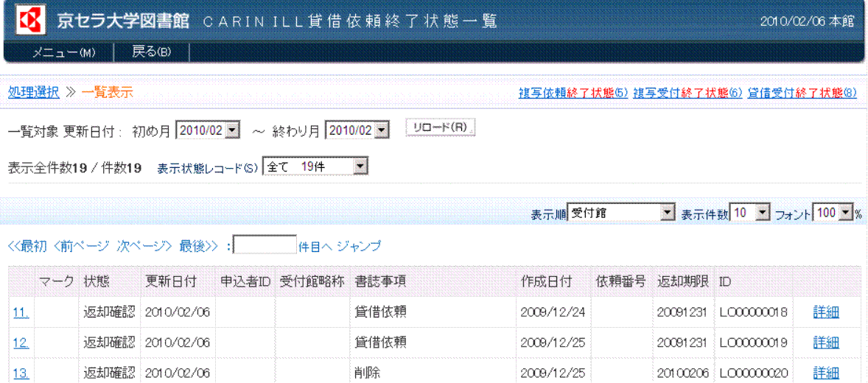Open record number 13. link
The image size is (868, 383).
tap(21, 373)
